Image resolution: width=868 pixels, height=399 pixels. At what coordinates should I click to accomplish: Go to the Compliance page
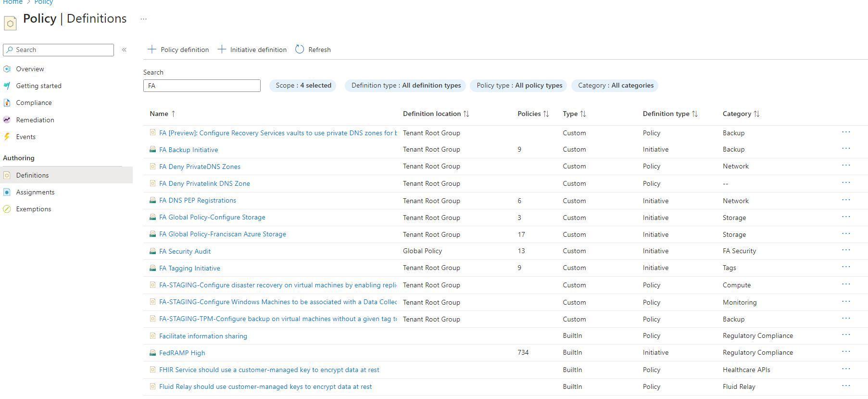(34, 103)
